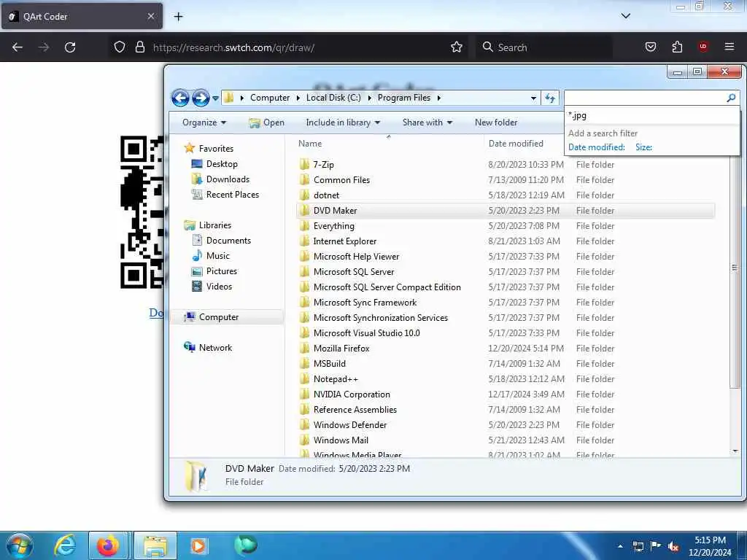Select Microsoft Visual Studio 10.0 name
The height and width of the screenshot is (560, 747).
coord(366,332)
